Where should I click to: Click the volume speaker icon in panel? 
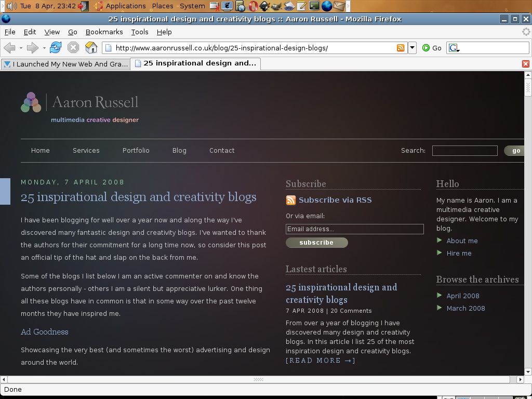tap(12, 6)
